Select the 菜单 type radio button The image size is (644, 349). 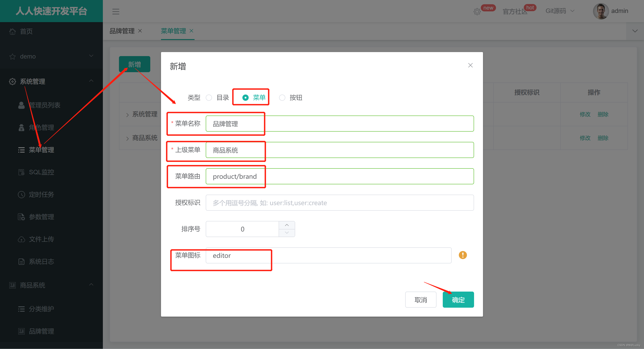[245, 98]
